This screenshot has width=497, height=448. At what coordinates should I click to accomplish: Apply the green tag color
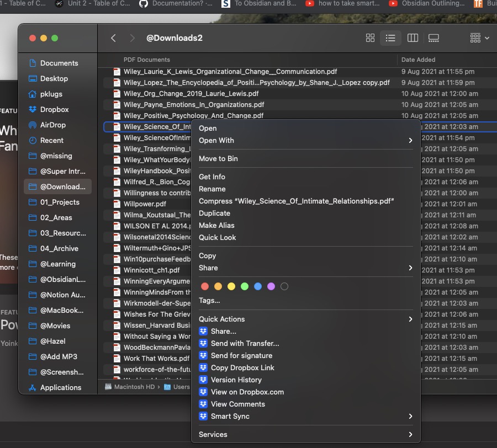coord(245,286)
